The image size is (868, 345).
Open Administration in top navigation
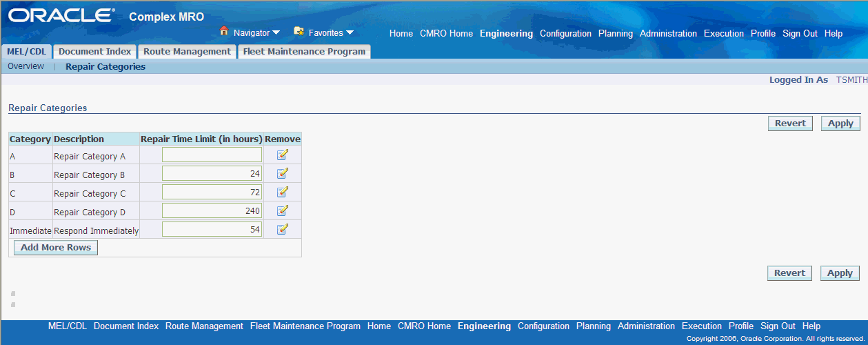coord(668,33)
